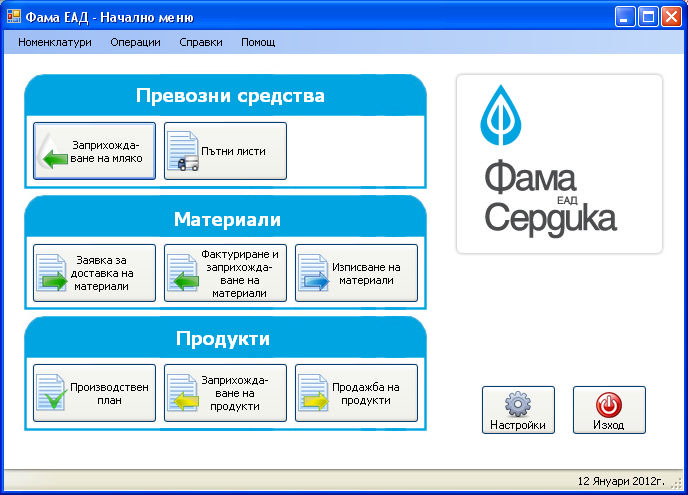
Task: Click the green checkmark icon for Производствен план
Action: [52, 393]
